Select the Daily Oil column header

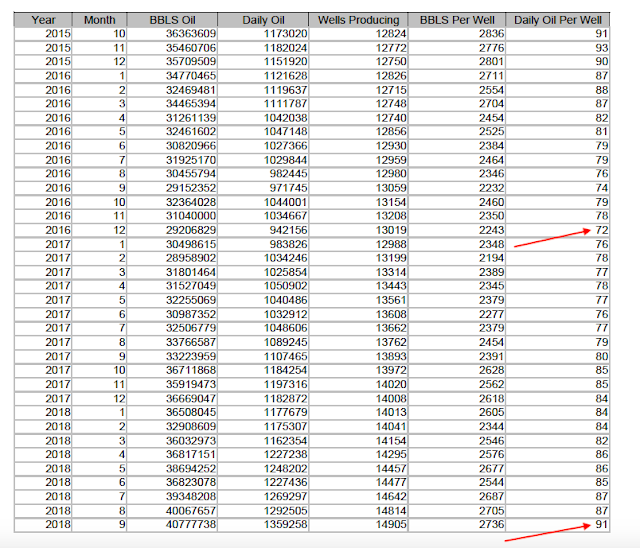pos(263,20)
